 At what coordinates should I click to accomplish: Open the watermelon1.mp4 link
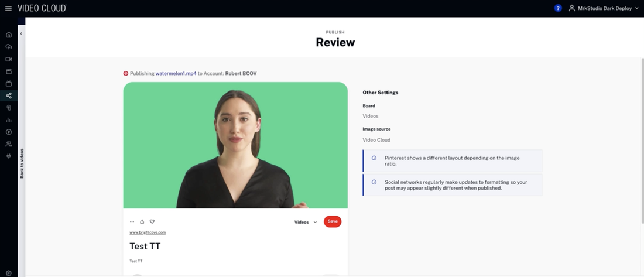pos(176,73)
